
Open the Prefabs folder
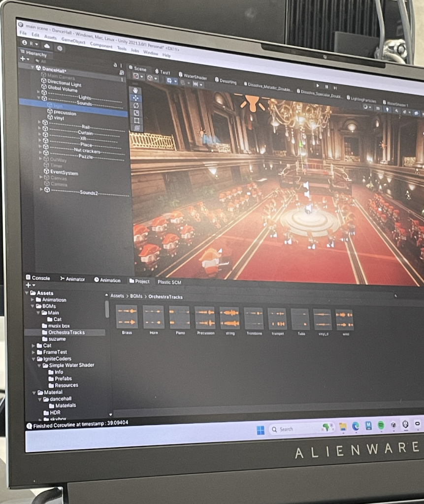point(60,378)
